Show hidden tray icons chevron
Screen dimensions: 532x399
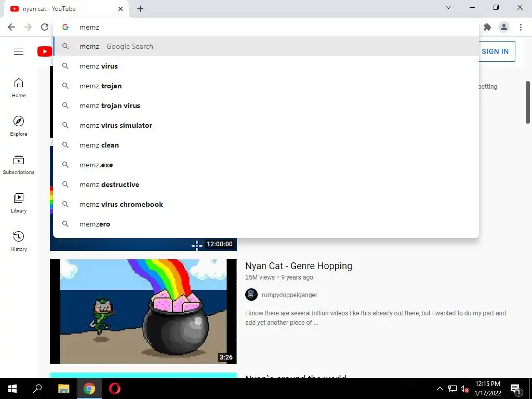pos(440,389)
